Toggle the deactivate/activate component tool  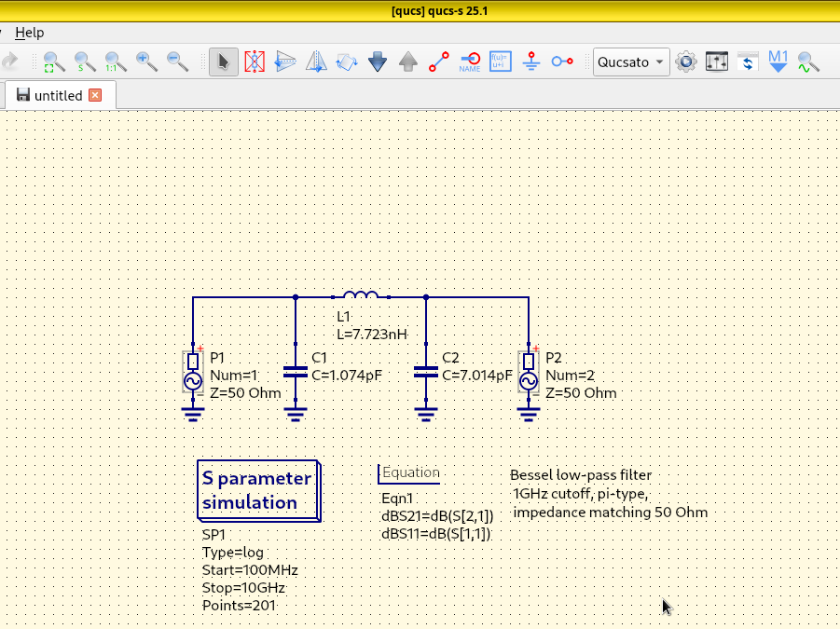(255, 62)
